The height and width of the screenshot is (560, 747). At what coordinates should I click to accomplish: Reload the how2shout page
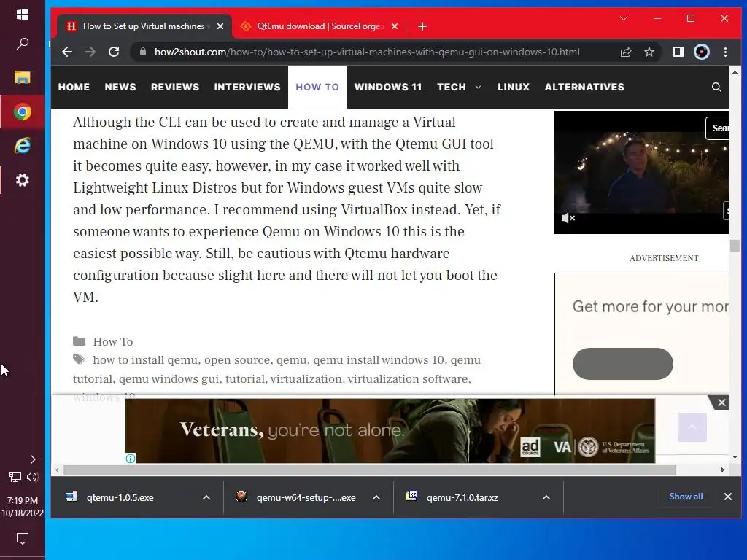point(114,52)
